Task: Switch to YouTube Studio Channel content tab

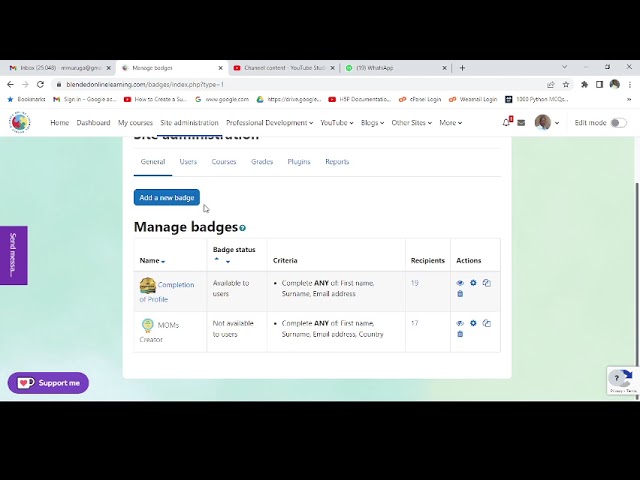Action: (x=284, y=68)
